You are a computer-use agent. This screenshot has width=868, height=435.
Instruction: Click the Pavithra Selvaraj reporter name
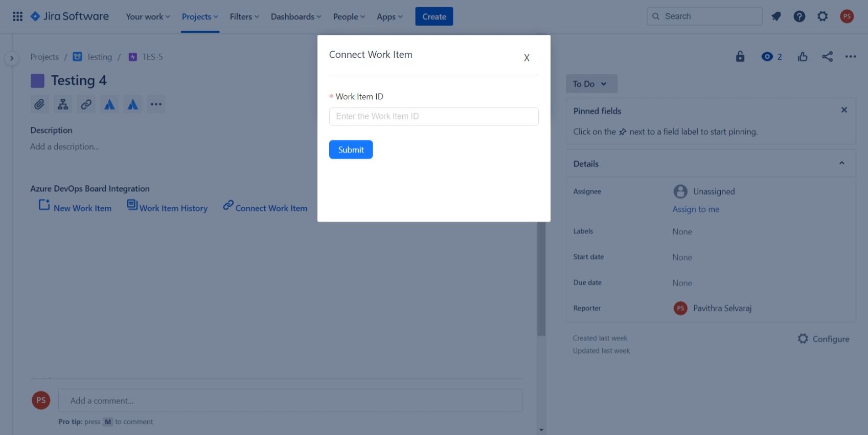(722, 308)
